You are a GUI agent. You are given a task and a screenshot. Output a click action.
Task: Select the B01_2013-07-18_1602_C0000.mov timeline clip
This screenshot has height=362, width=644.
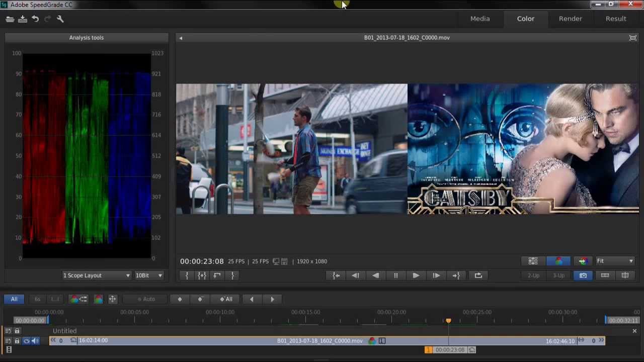327,341
